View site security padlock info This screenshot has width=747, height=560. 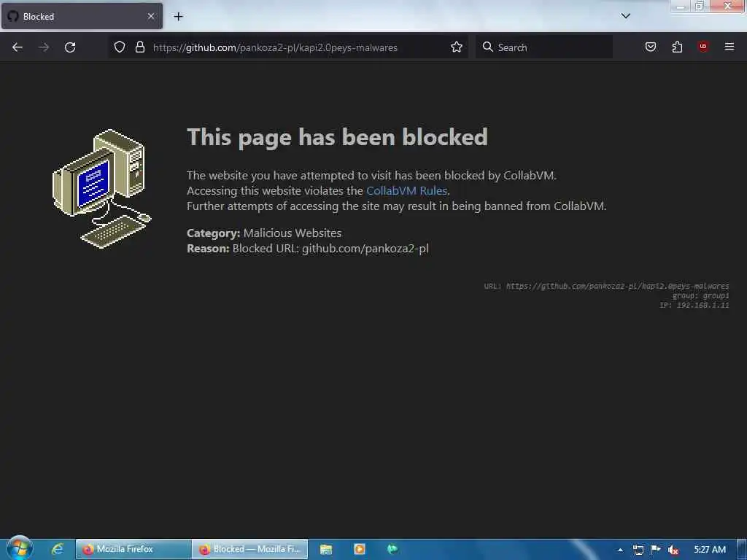click(139, 47)
